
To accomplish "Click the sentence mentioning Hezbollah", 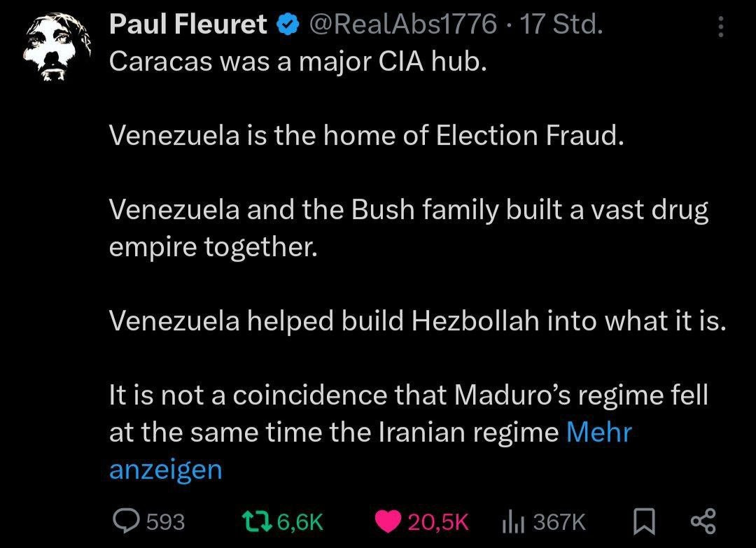I will (418, 321).
